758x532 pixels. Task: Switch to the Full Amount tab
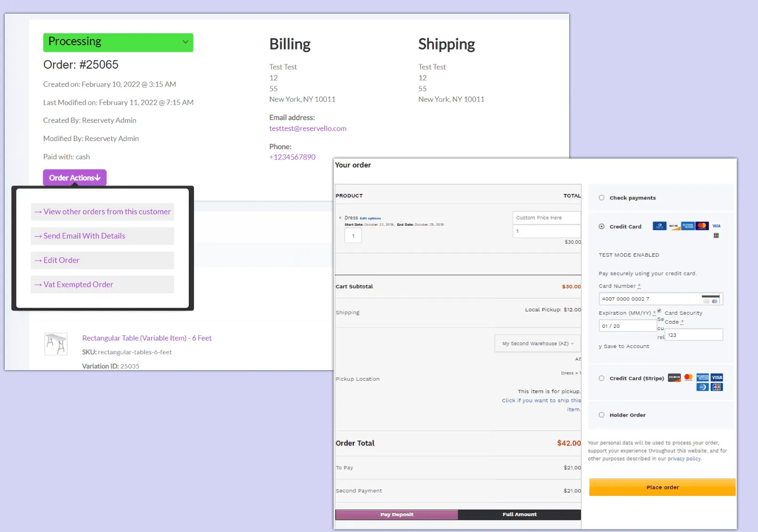[x=519, y=514]
